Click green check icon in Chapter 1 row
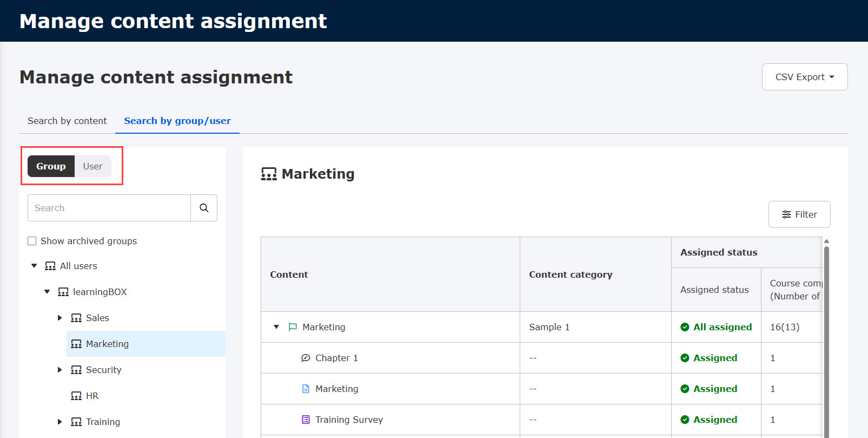Viewport: 868px width, 438px height. pyautogui.click(x=685, y=358)
